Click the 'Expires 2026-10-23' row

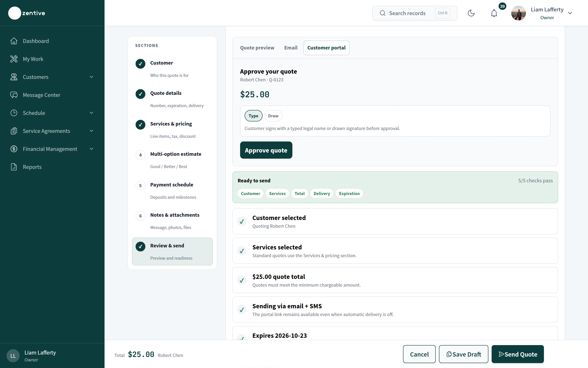click(395, 333)
